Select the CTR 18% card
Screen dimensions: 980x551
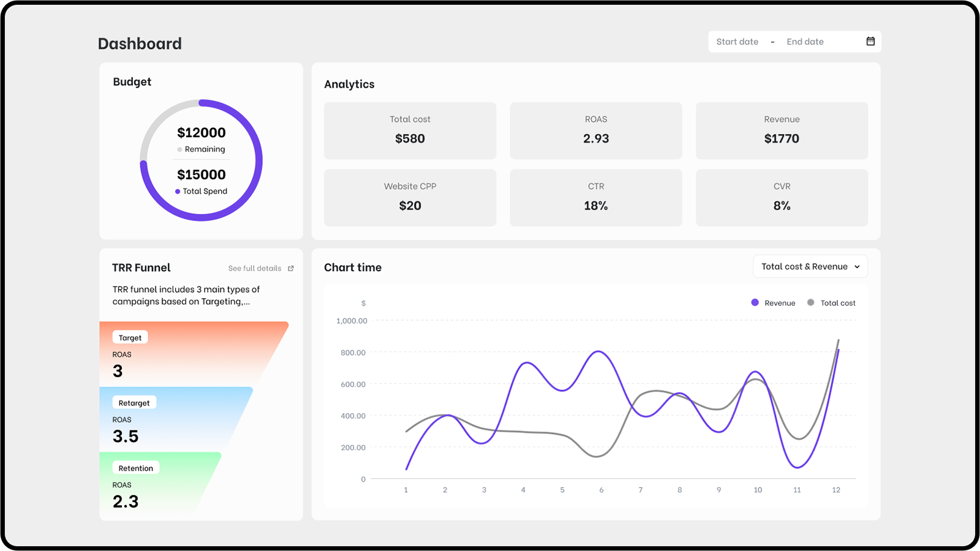point(596,198)
